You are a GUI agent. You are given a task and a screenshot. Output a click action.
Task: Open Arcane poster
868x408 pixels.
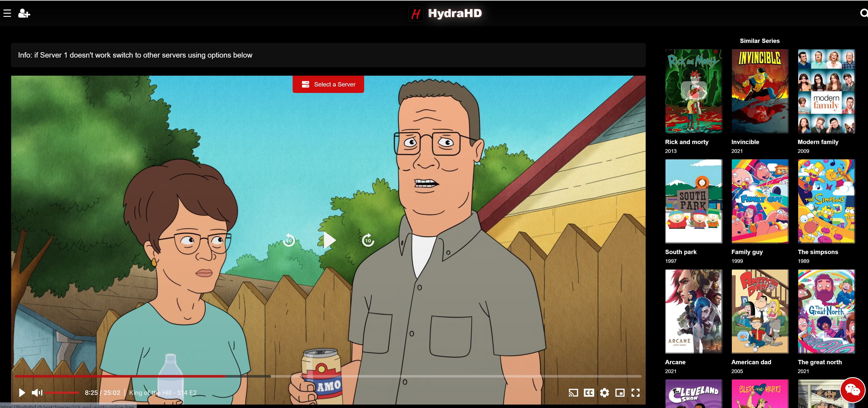pos(693,311)
